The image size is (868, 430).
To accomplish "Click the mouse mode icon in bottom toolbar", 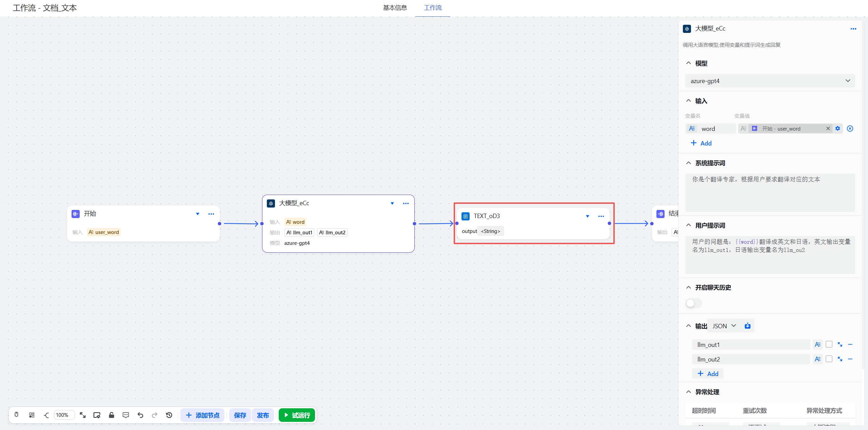I will (x=16, y=415).
